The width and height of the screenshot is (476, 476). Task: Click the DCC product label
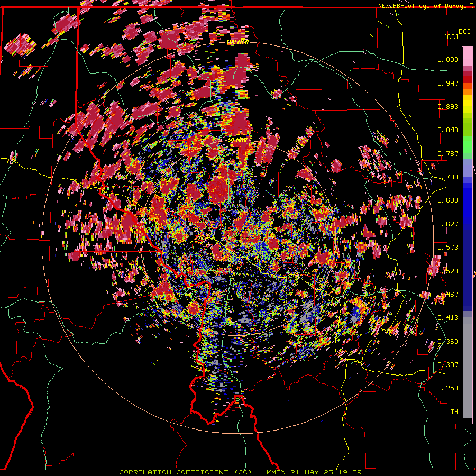[x=464, y=32]
